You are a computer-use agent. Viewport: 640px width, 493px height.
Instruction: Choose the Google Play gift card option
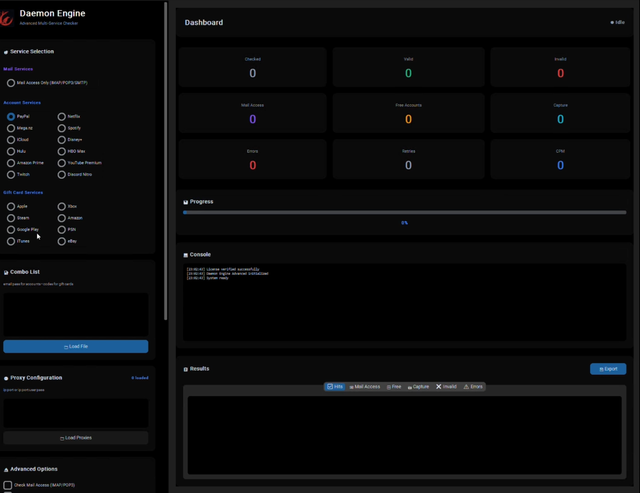point(11,230)
